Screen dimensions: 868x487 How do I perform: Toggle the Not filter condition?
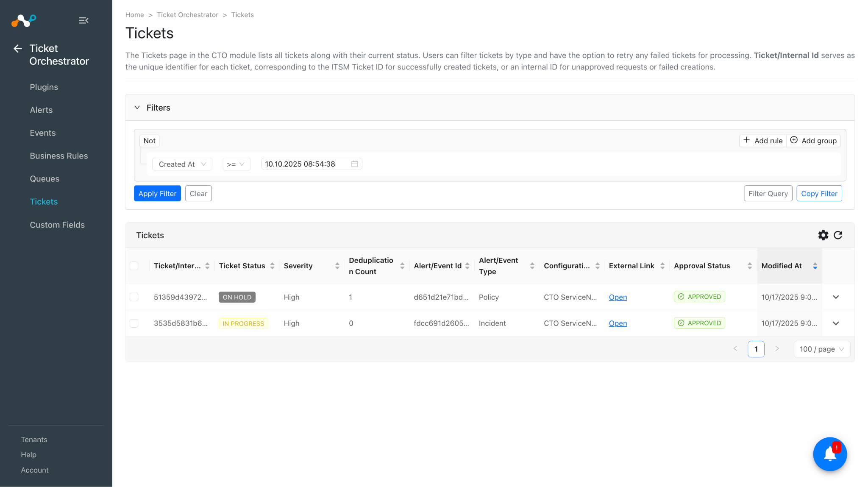click(150, 141)
